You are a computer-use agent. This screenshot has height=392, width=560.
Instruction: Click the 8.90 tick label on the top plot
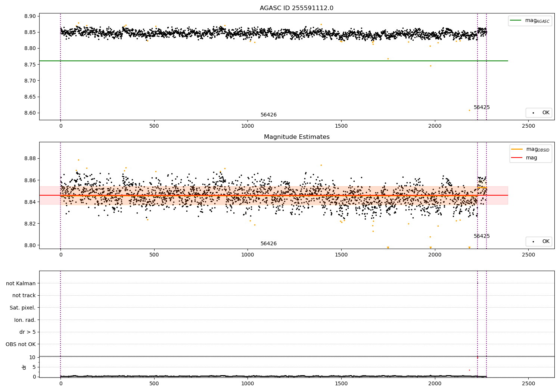point(30,16)
